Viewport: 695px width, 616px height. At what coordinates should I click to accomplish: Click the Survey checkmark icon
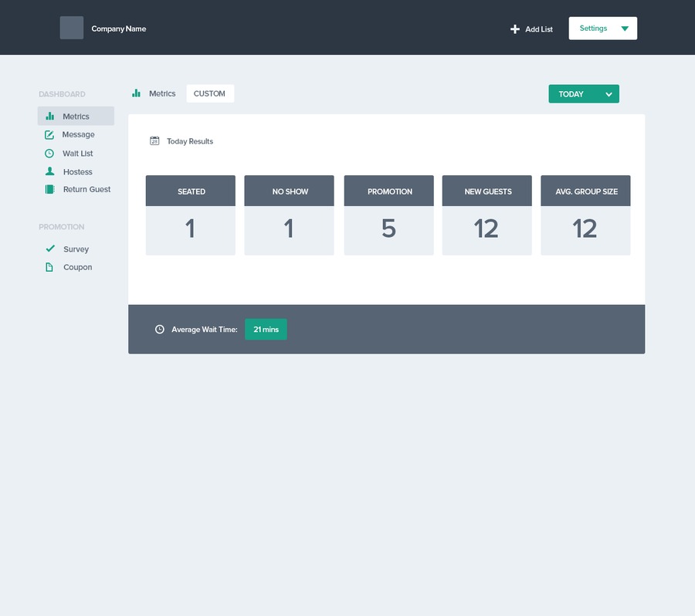[x=50, y=249]
